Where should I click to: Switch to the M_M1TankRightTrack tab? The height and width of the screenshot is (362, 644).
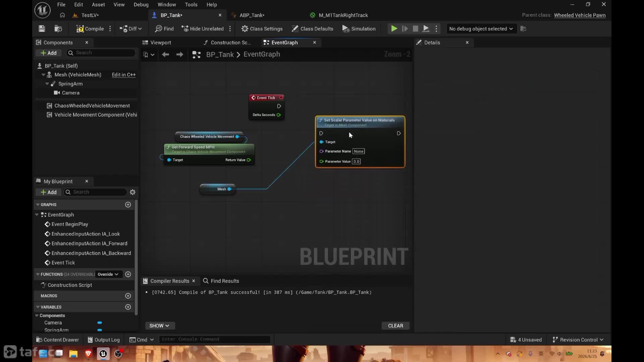coord(343,15)
